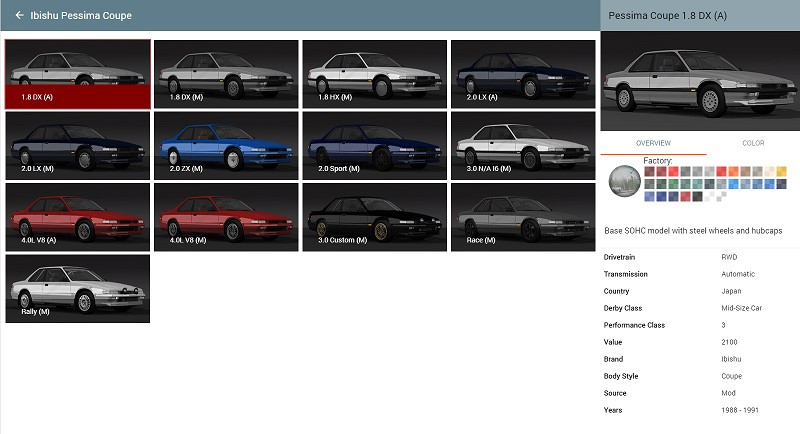Select the red 4.0L V8 (A) car
800x434 pixels.
tap(78, 217)
